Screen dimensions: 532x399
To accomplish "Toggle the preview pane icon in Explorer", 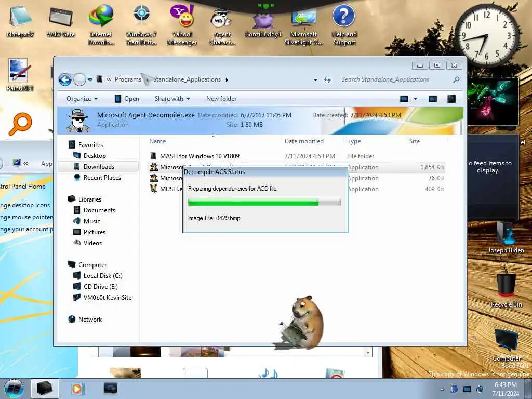I will 433,99.
